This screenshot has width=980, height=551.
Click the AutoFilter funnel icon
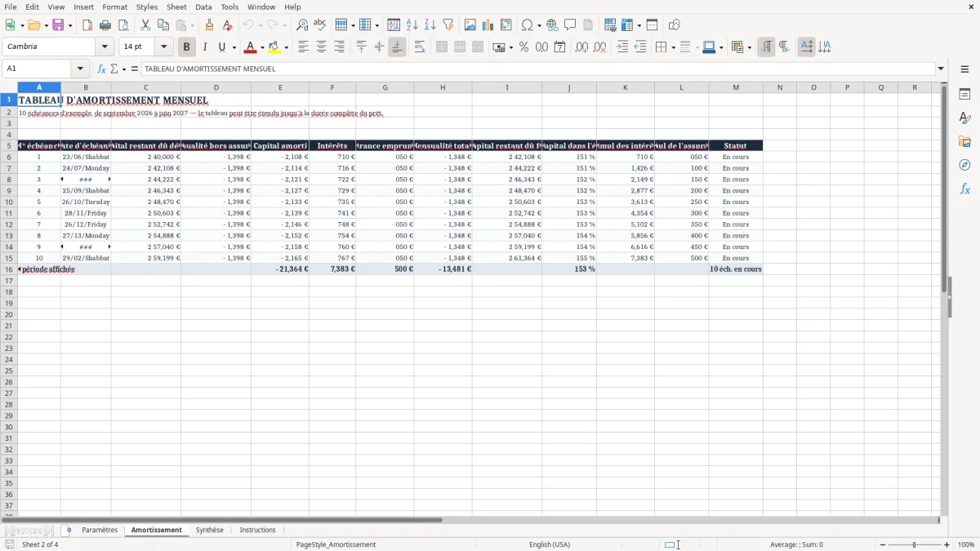(x=448, y=25)
